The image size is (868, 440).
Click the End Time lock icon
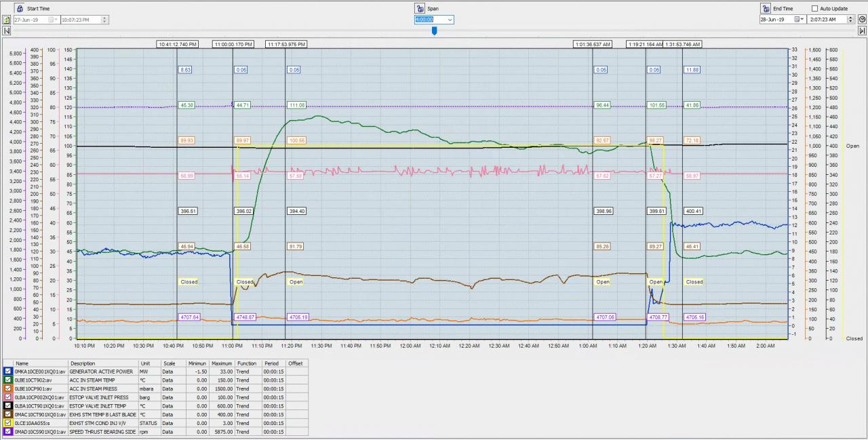766,8
